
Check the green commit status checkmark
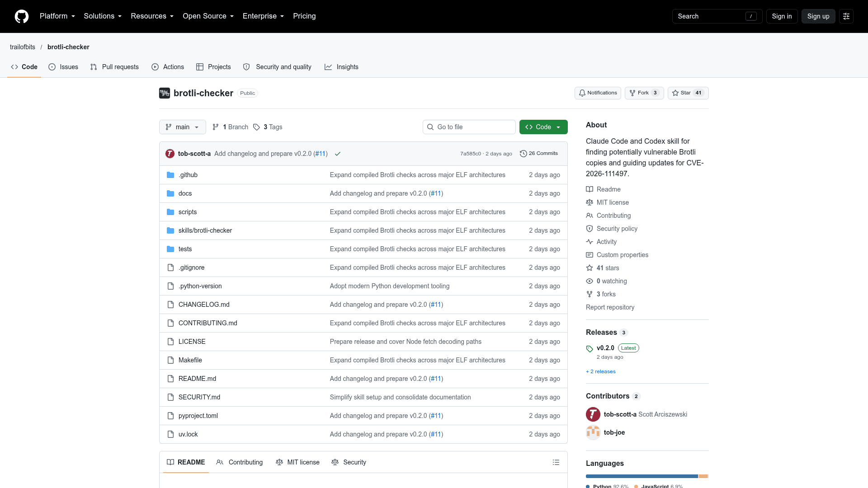[338, 154]
